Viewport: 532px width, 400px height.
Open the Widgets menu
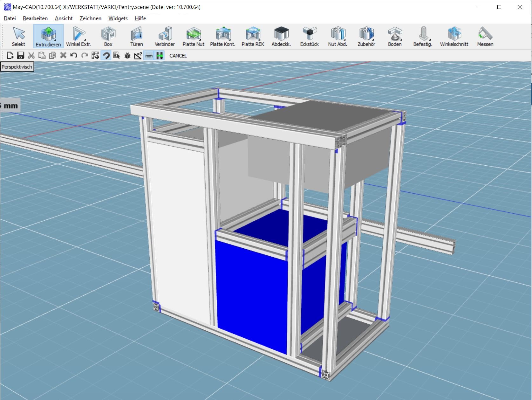coord(118,18)
